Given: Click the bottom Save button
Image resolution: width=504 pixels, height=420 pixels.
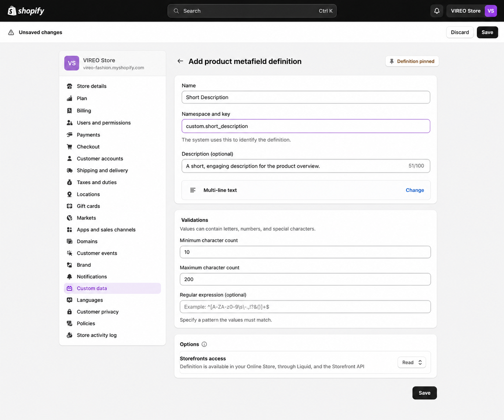Looking at the screenshot, I should click(x=424, y=393).
